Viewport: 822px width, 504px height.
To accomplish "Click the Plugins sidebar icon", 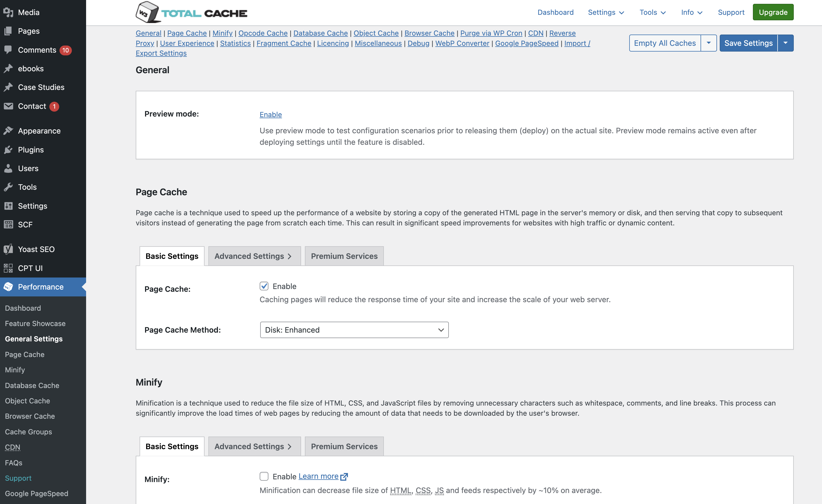I will point(9,149).
